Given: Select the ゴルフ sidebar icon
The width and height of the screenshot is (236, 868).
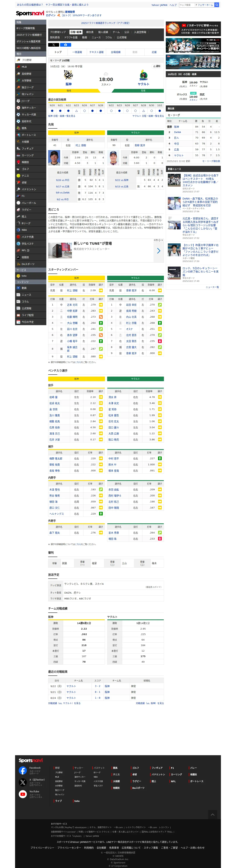Looking at the screenshot, I should (x=18, y=169).
